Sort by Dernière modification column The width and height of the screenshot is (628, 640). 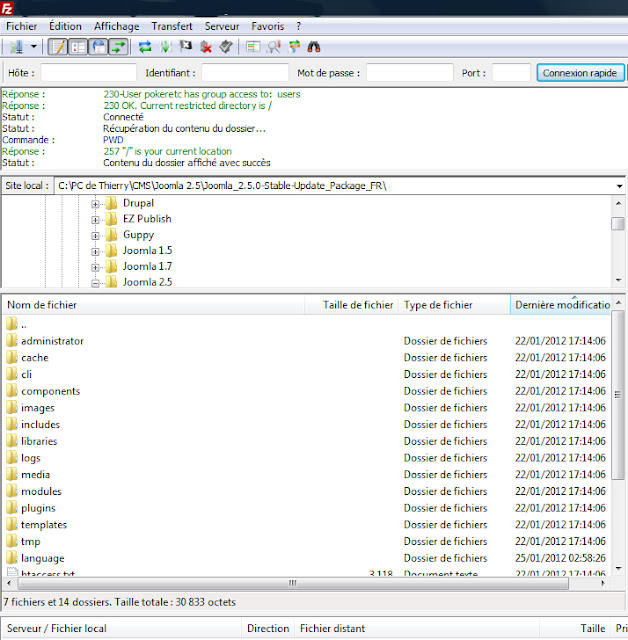coord(560,305)
